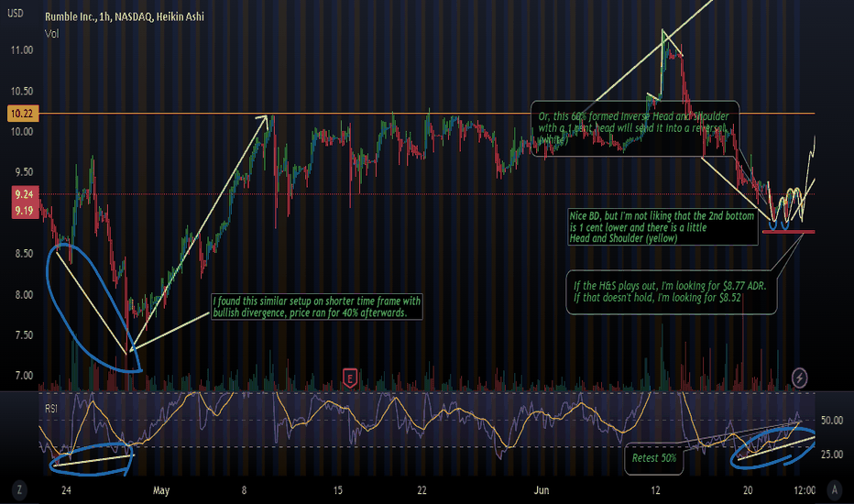This screenshot has width=854, height=504.
Task: Select the 'Inverse Head and Shoulder' text note
Action: [634, 128]
